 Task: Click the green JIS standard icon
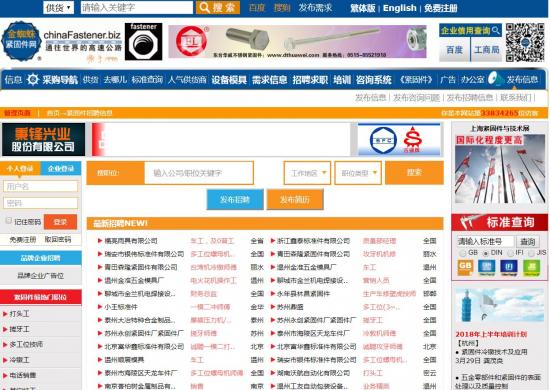[531, 267]
